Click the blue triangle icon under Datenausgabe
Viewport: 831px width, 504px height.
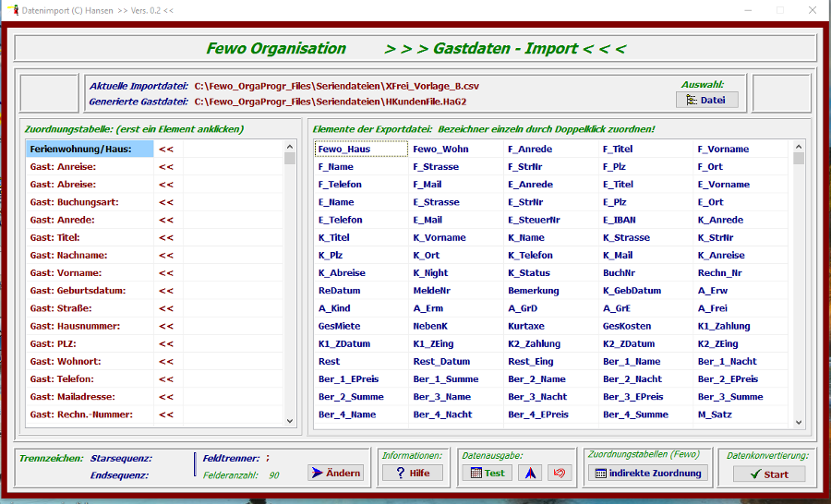pos(529,473)
